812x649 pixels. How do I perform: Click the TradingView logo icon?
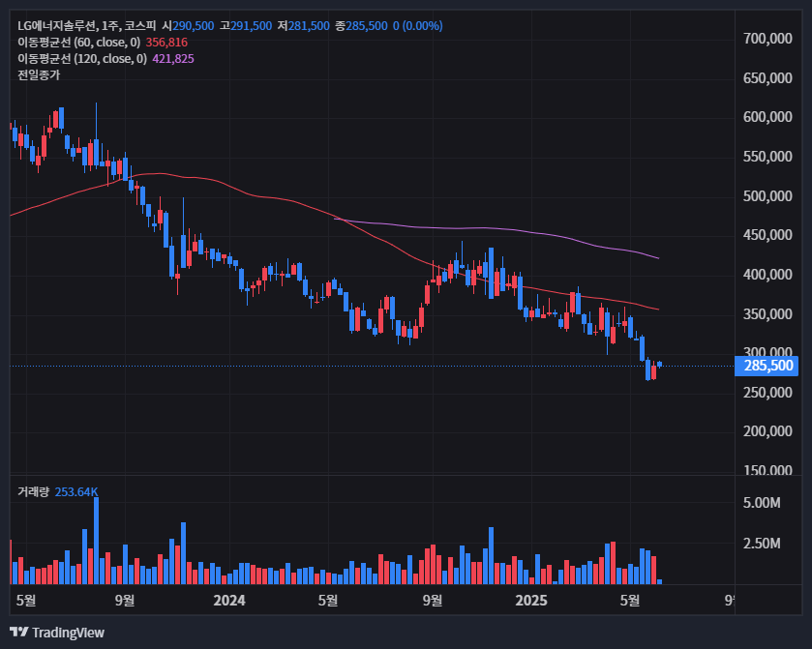tap(19, 632)
